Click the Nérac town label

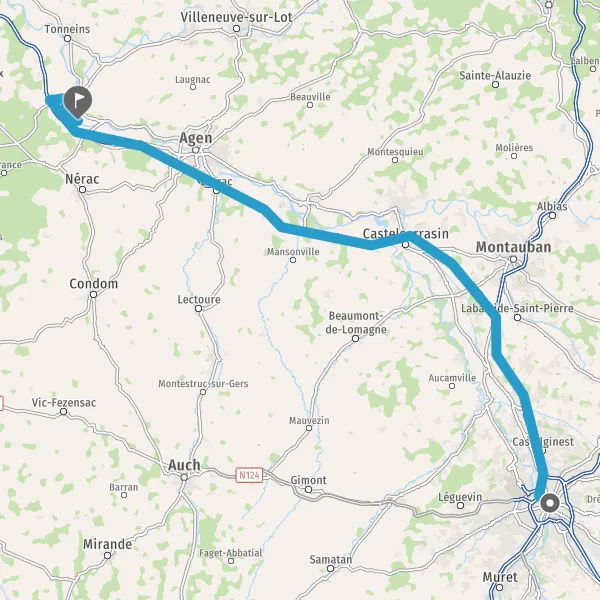(x=82, y=179)
